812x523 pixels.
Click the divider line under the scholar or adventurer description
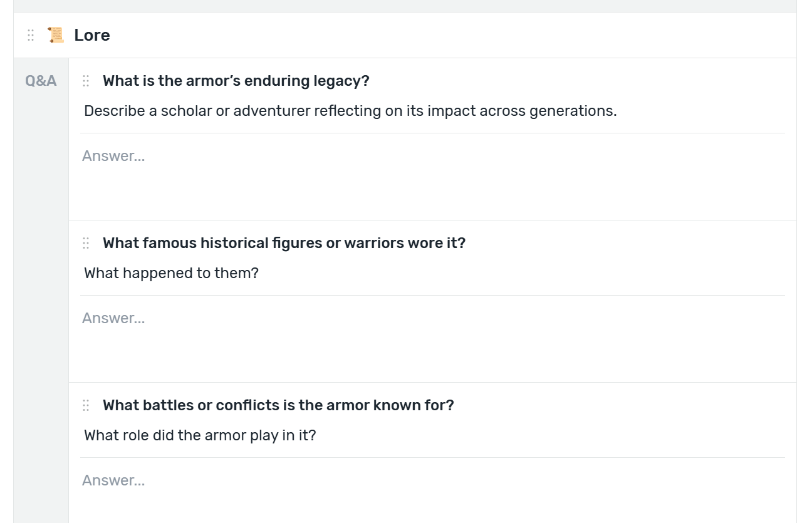432,133
